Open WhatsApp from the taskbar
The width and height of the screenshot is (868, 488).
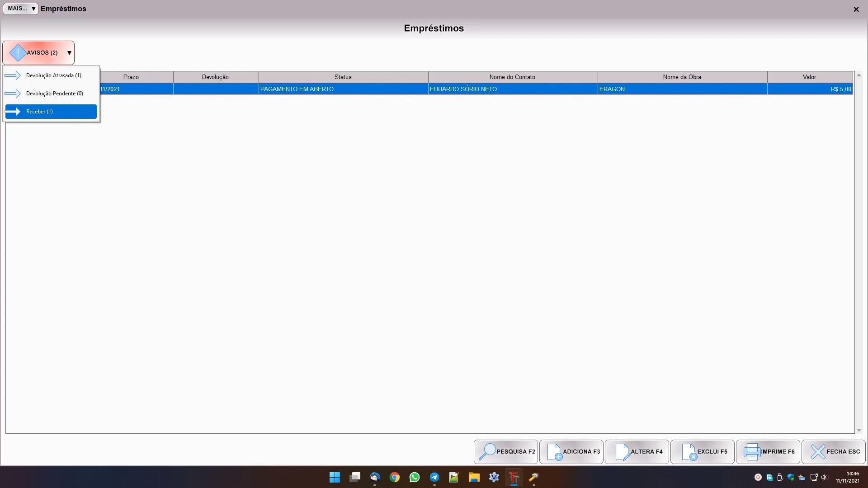(414, 477)
